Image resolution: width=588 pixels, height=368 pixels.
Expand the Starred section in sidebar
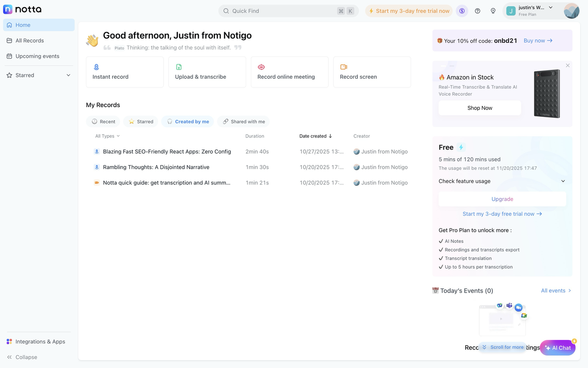(68, 75)
